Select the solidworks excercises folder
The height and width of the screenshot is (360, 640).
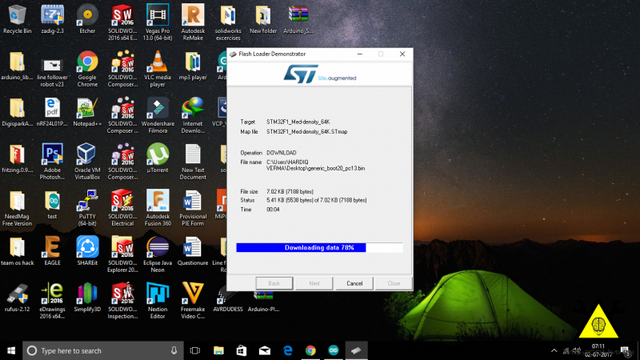coord(228,22)
